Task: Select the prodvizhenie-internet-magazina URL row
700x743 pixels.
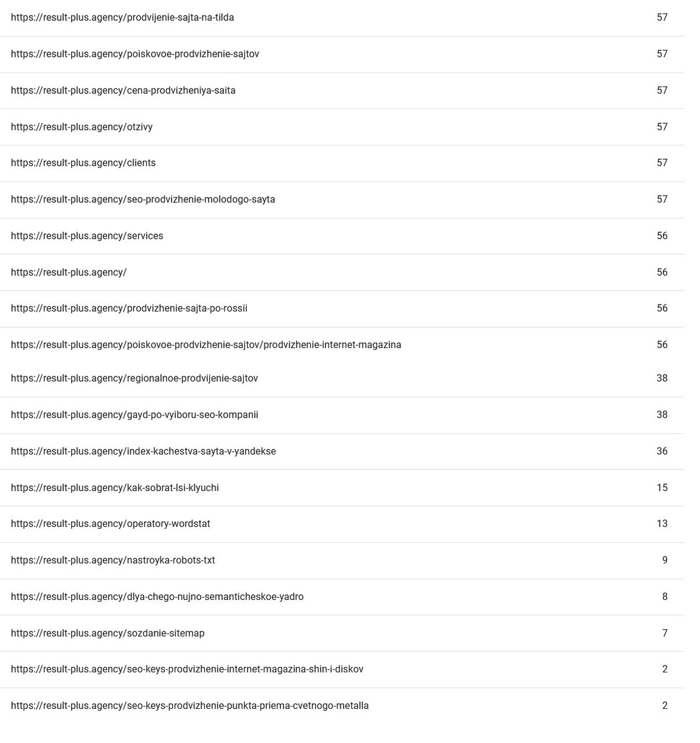Action: (x=206, y=345)
